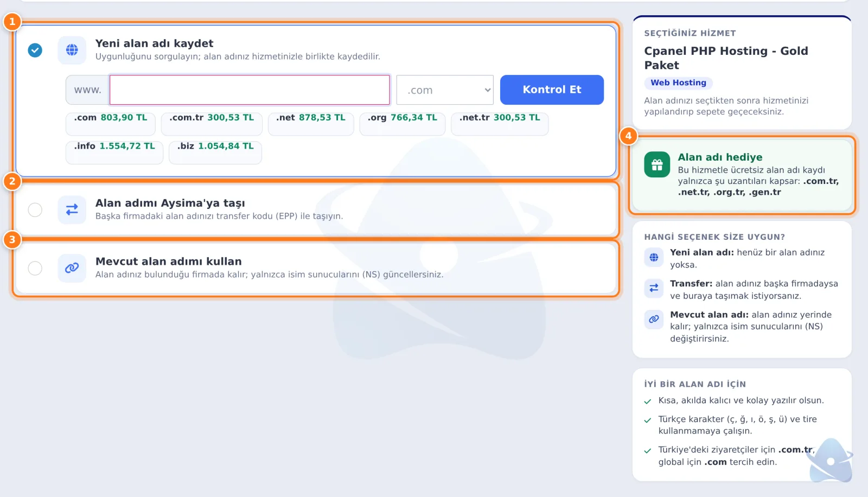Click the Cpanel PHP Hosting - Gold Paket title
The height and width of the screenshot is (497, 868).
(726, 58)
